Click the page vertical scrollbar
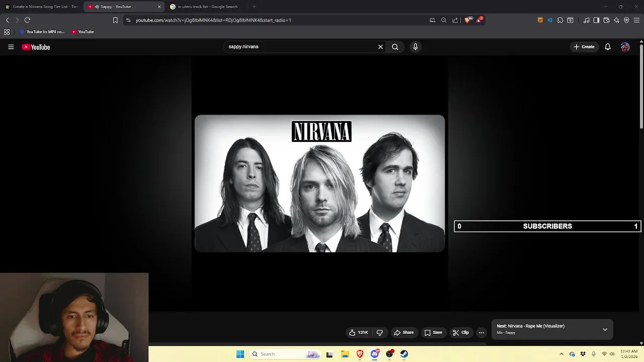 click(x=641, y=85)
